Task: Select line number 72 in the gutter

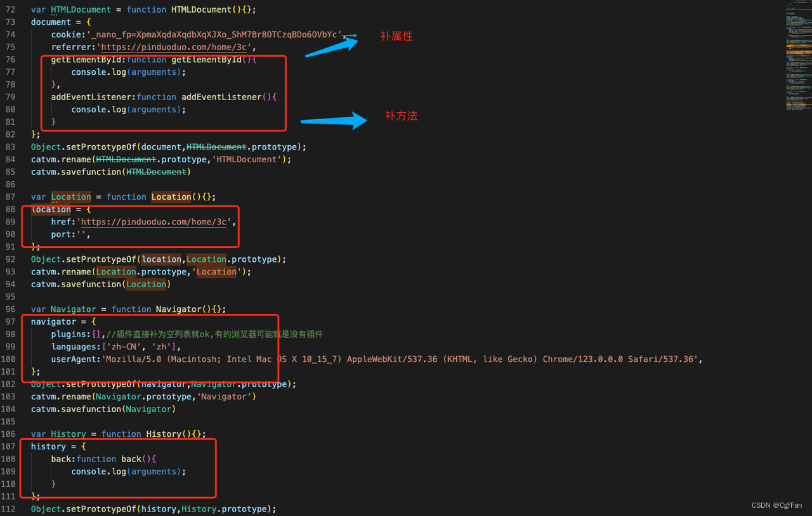Action: [10, 10]
